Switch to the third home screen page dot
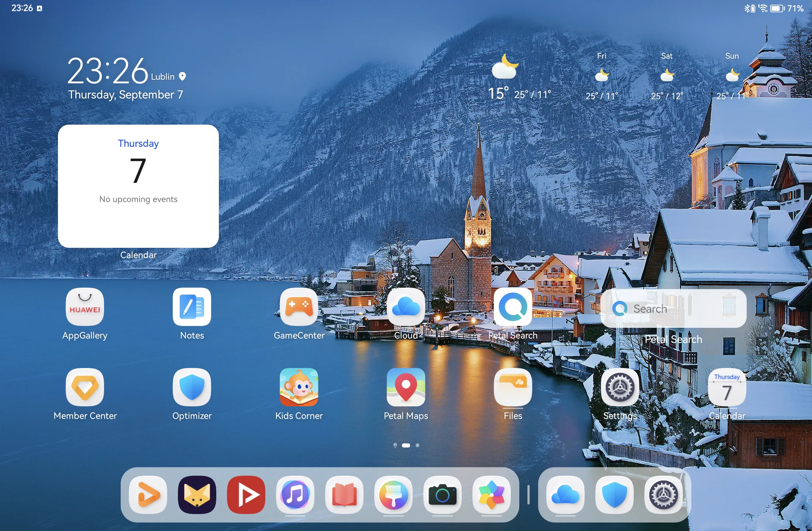The width and height of the screenshot is (812, 531). pos(417,445)
